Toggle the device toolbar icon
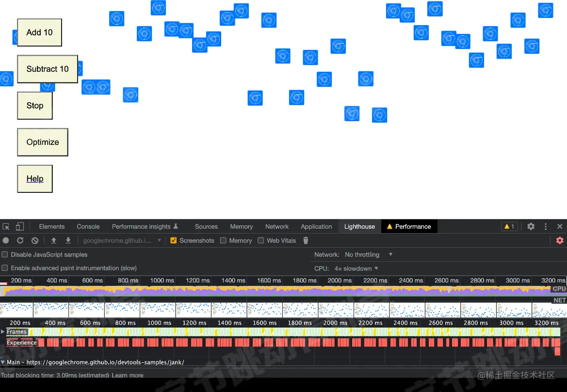Image resolution: width=567 pixels, height=392 pixels. pyautogui.click(x=19, y=227)
